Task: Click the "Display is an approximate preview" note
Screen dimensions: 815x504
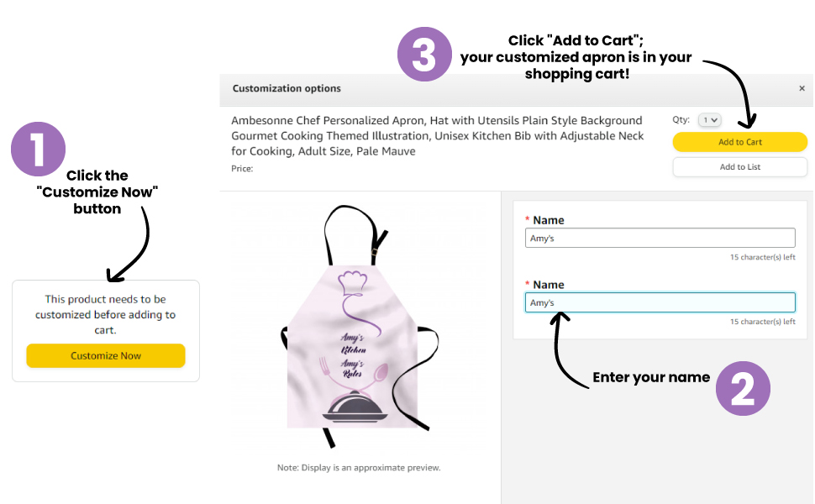Action: point(359,468)
